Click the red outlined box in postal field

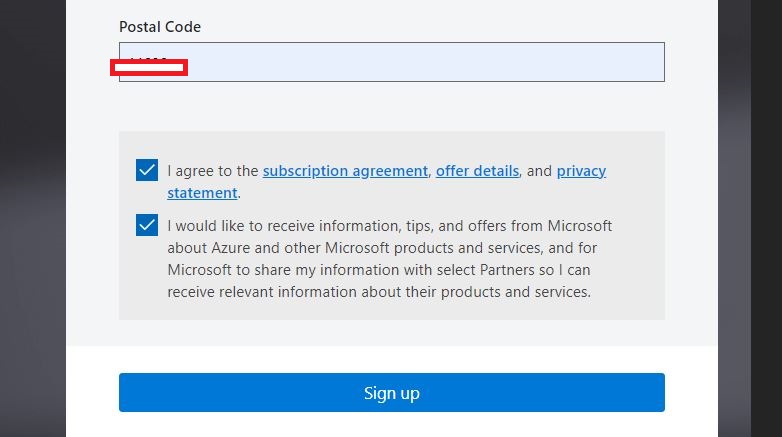pos(148,67)
